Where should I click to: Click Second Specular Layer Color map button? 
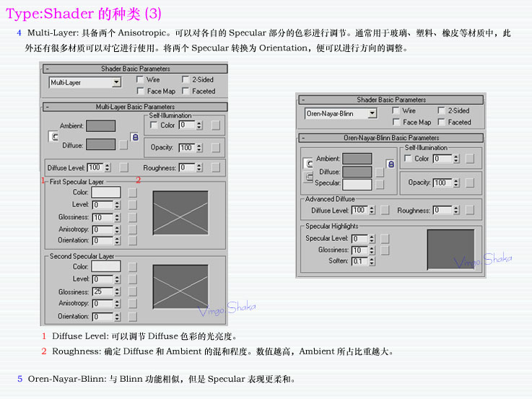pos(133,267)
